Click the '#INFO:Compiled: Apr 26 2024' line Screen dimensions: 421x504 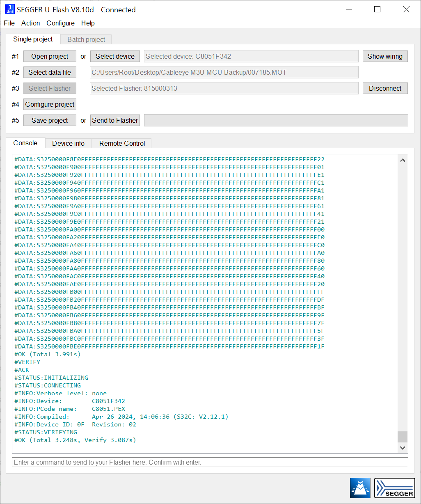coord(121,417)
